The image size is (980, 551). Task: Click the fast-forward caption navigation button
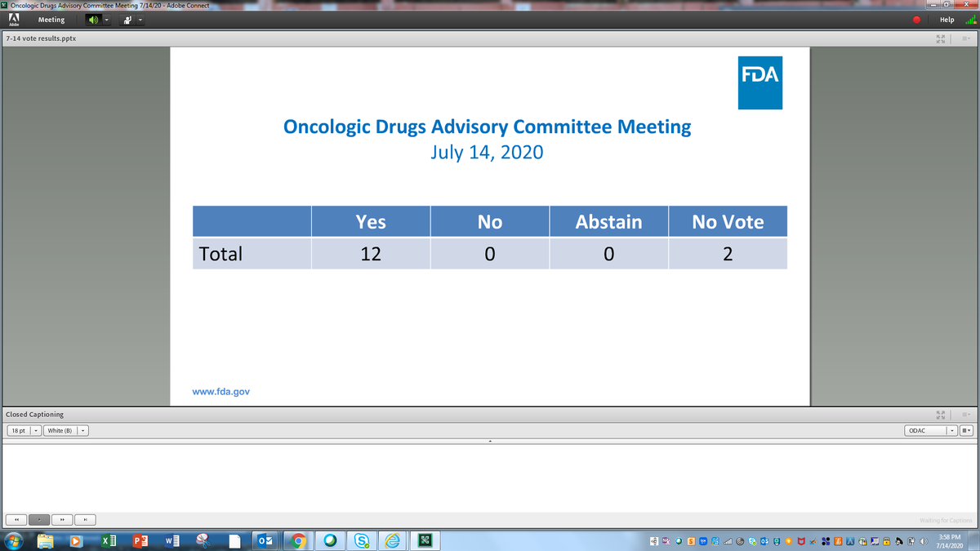[x=61, y=519]
